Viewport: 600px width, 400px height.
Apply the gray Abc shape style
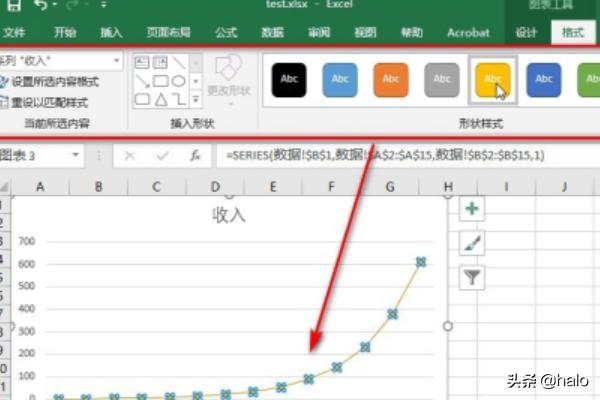(442, 80)
